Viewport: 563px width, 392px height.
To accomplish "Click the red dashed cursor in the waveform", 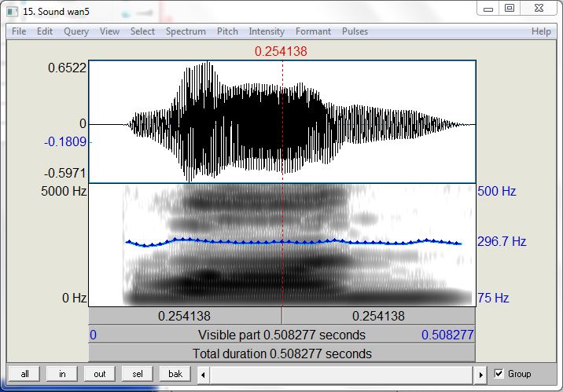I will pyautogui.click(x=282, y=122).
